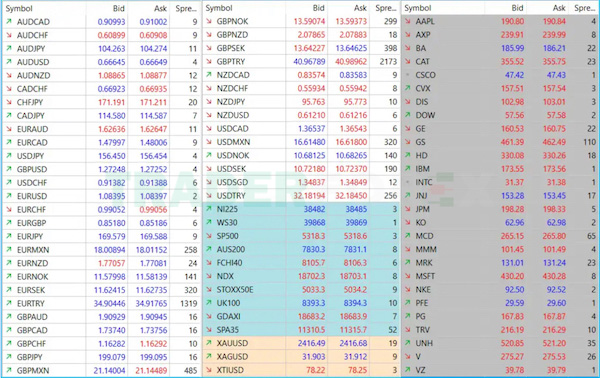This screenshot has width=600, height=378.
Task: Select the IBM stock symbol
Action: click(x=423, y=169)
